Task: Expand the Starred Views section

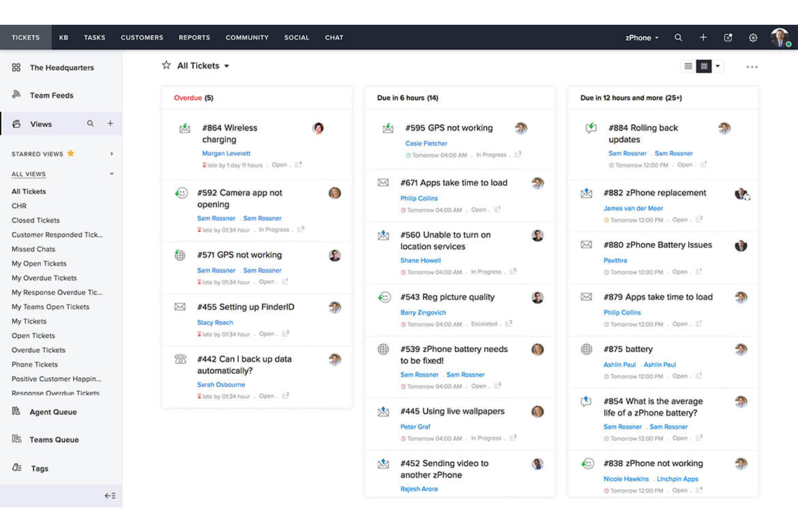Action: 112,154
